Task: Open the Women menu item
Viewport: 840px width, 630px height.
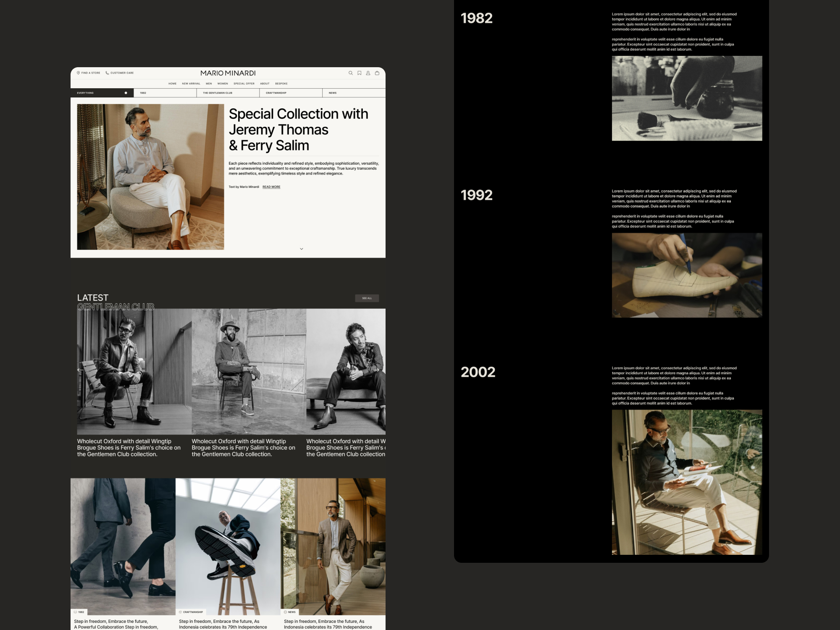Action: pyautogui.click(x=223, y=84)
